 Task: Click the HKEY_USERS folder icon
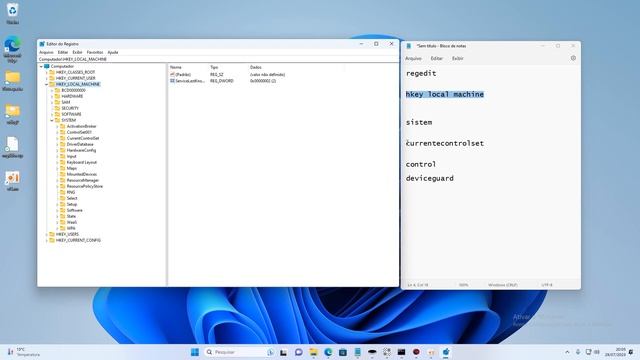click(x=52, y=234)
